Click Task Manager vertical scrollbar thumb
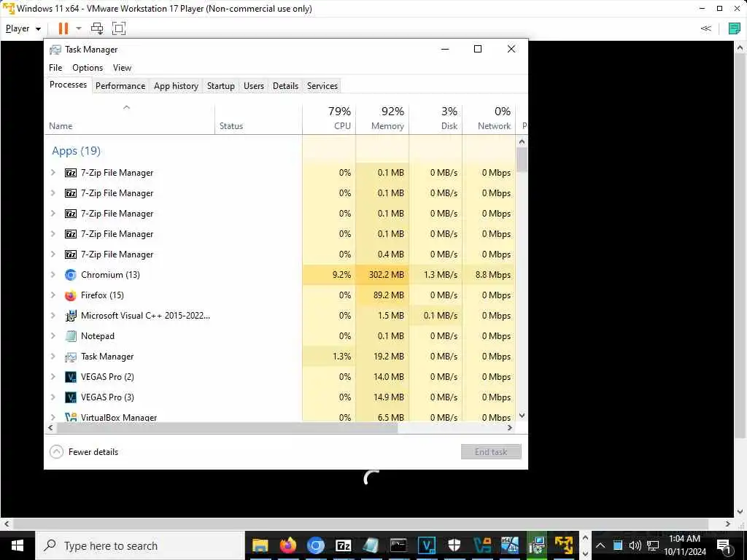The width and height of the screenshot is (747, 560). (522, 160)
